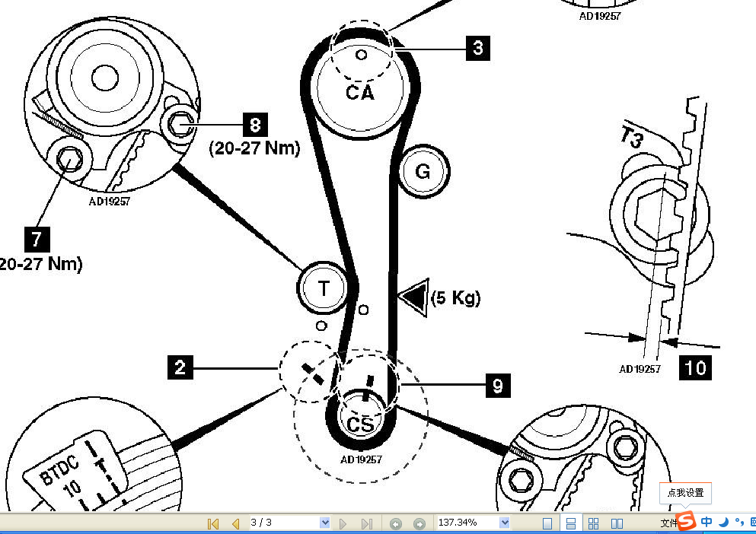Click the black label number 8
The width and height of the screenshot is (756, 534).
click(x=255, y=125)
